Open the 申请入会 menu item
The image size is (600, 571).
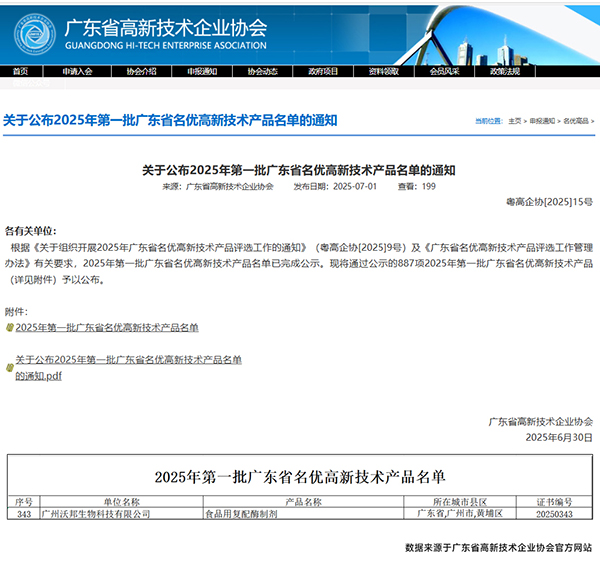(77, 71)
